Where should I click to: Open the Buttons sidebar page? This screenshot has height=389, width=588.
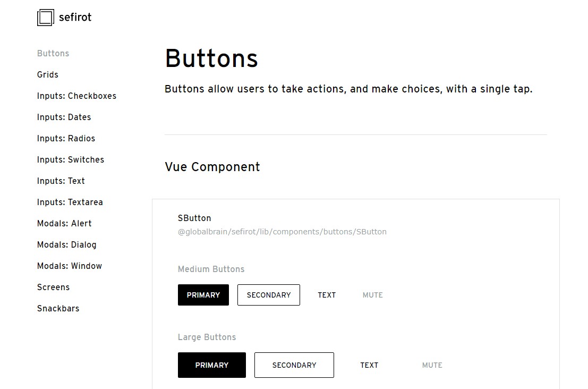click(x=53, y=54)
